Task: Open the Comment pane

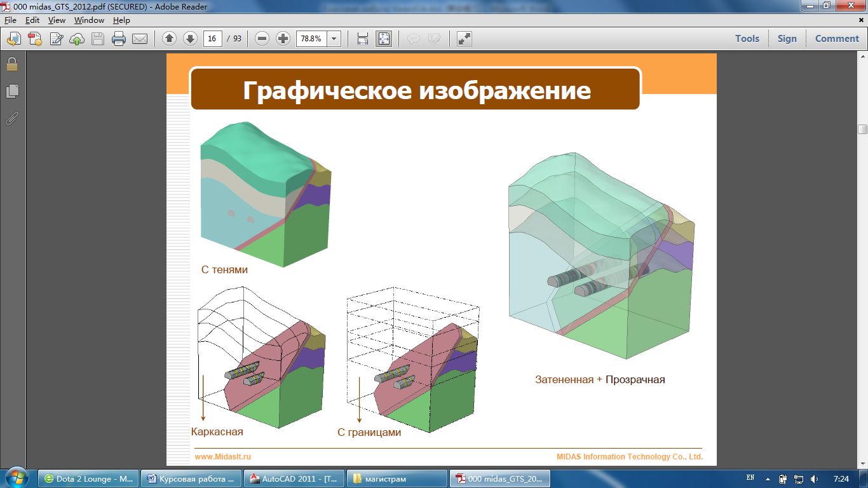Action: pyautogui.click(x=837, y=39)
